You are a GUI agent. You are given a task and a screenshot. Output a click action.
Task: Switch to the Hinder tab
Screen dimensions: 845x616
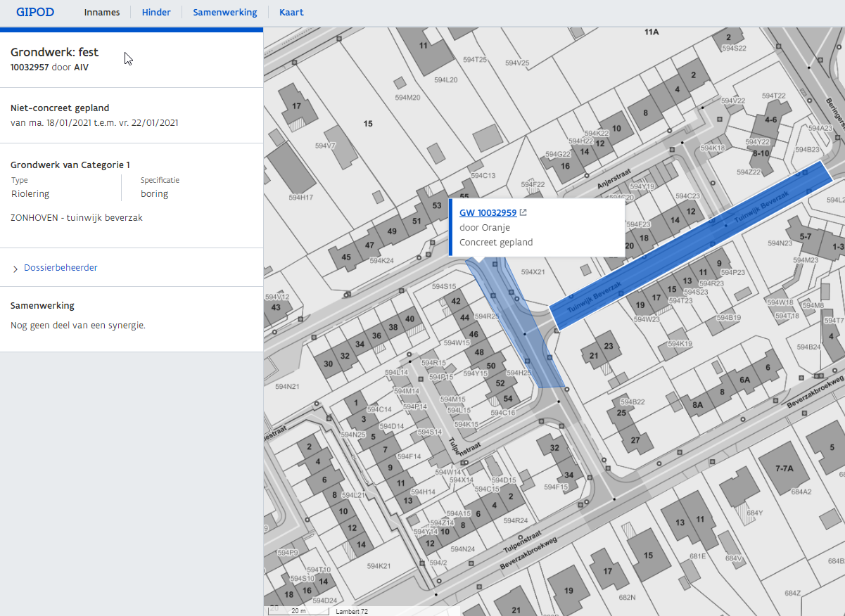(156, 12)
